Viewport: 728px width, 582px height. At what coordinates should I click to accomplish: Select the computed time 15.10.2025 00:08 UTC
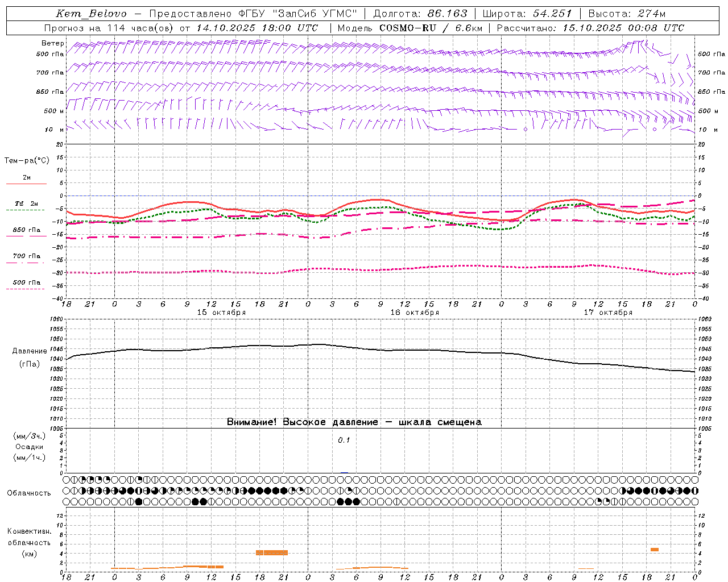coord(623,28)
